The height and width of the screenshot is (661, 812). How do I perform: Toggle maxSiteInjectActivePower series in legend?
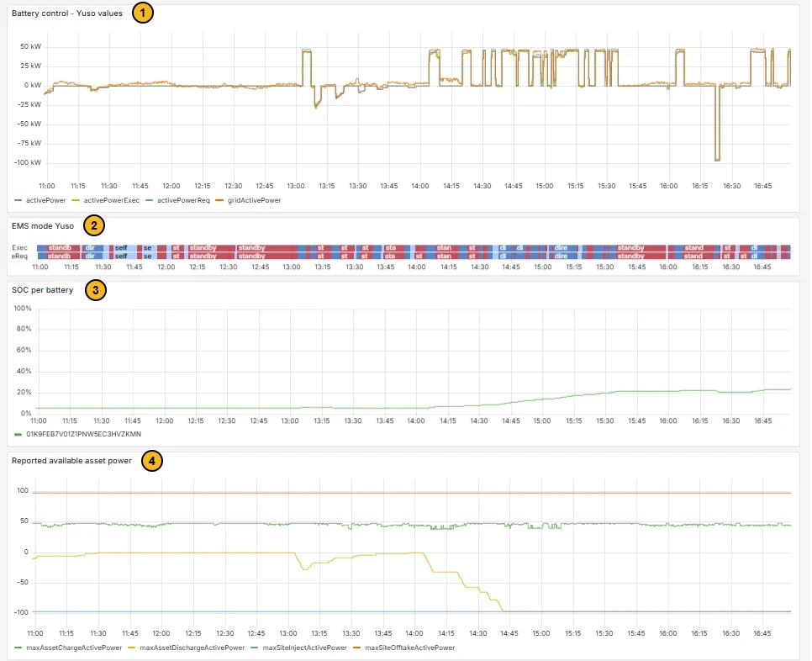coord(304,648)
